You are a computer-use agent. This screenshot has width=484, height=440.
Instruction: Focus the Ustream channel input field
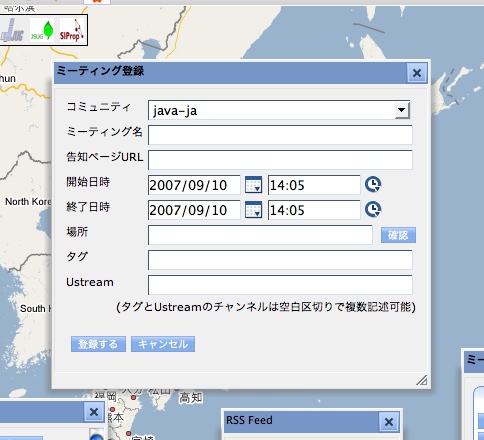tap(280, 285)
